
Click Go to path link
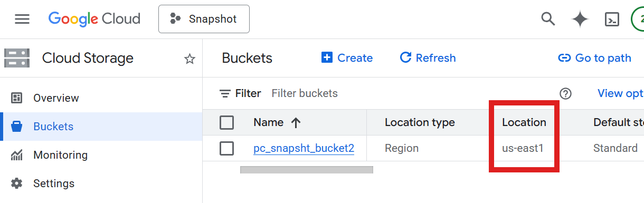(594, 58)
